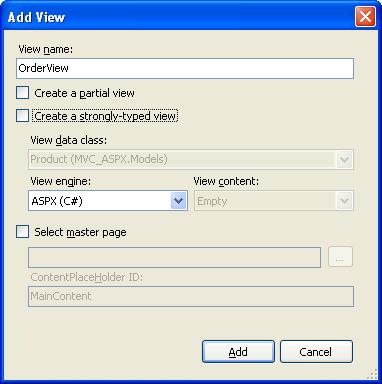The height and width of the screenshot is (384, 382).
Task: Click the Cancel button
Action: tap(316, 352)
